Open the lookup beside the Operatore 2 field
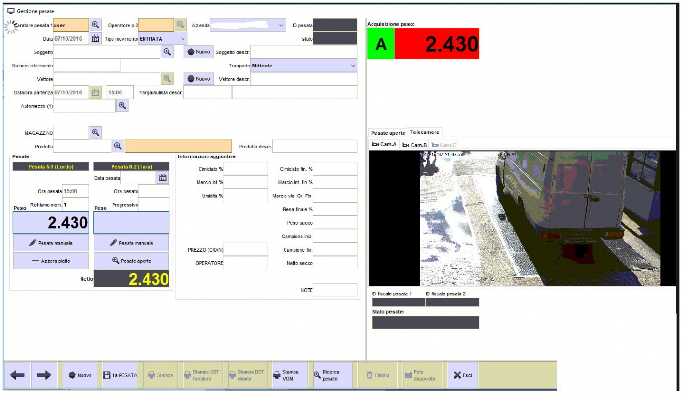Screen dimensions: 682x394 [x=181, y=25]
